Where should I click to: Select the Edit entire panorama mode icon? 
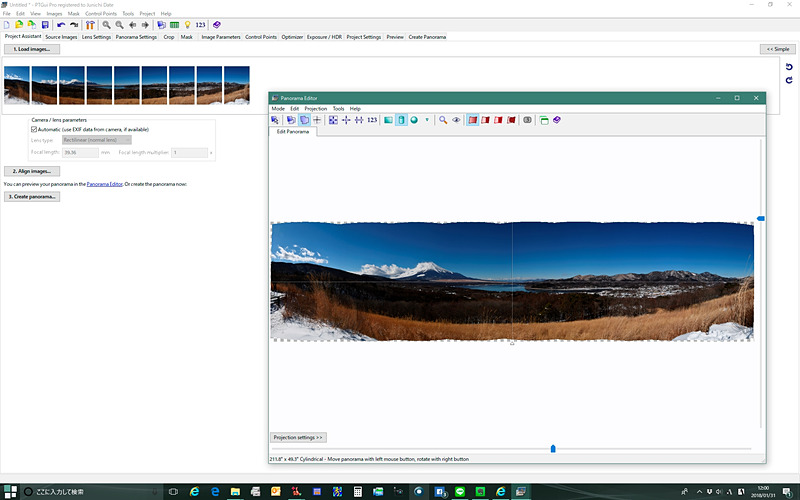coord(304,120)
